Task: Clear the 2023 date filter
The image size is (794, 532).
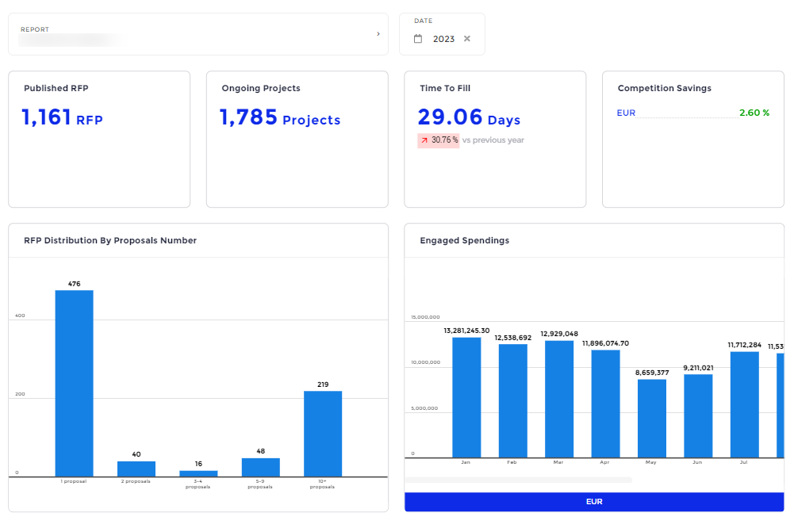Action: [467, 39]
